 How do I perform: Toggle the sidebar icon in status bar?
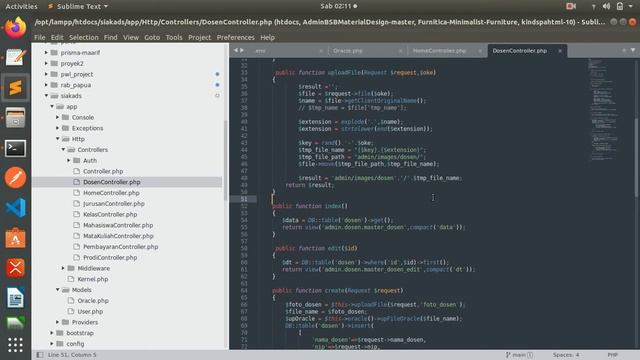(40, 355)
